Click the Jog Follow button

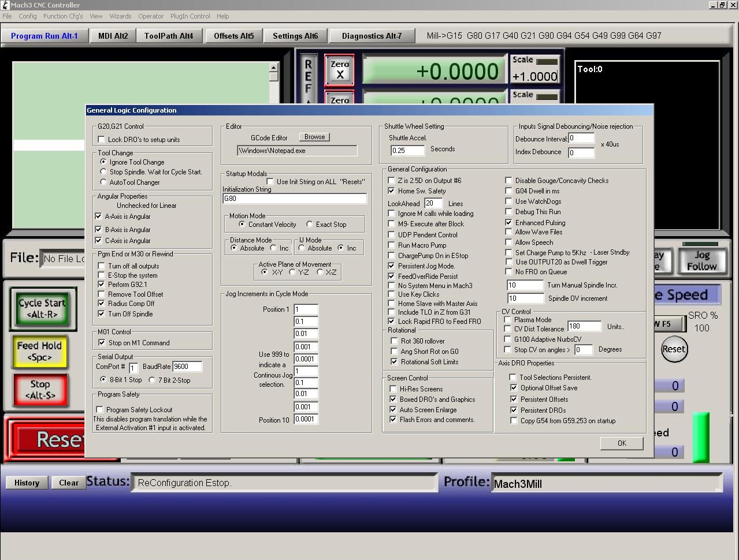[x=701, y=260]
